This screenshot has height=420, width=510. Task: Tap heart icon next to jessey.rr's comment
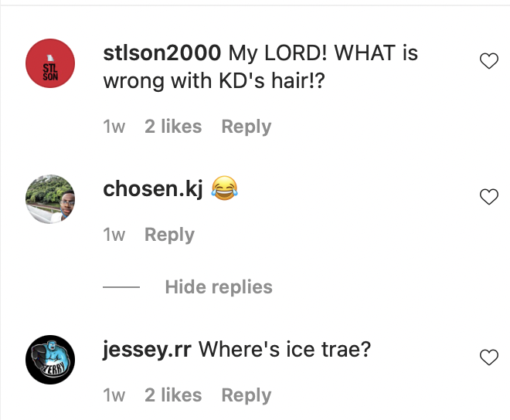pyautogui.click(x=489, y=357)
